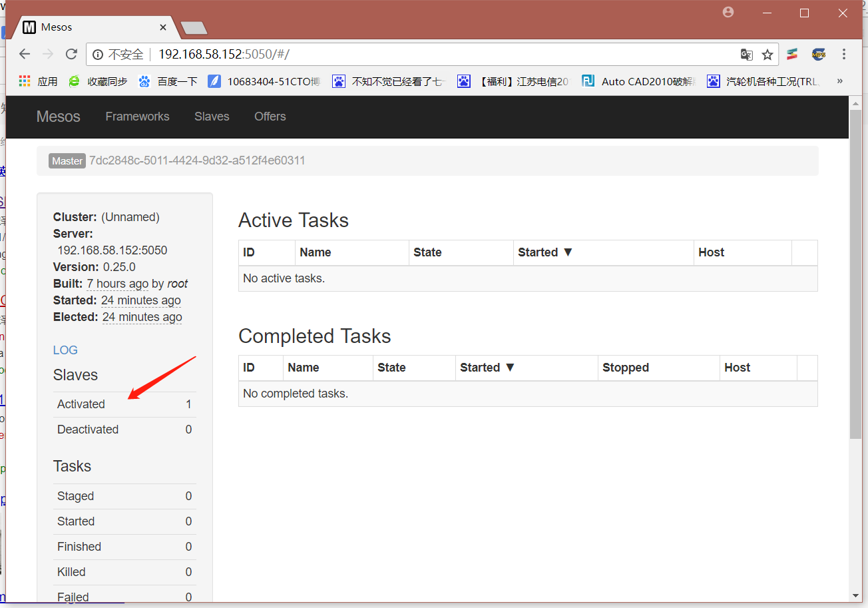
Task: Open the 【福利】江苏电信 bookmark
Action: [514, 81]
